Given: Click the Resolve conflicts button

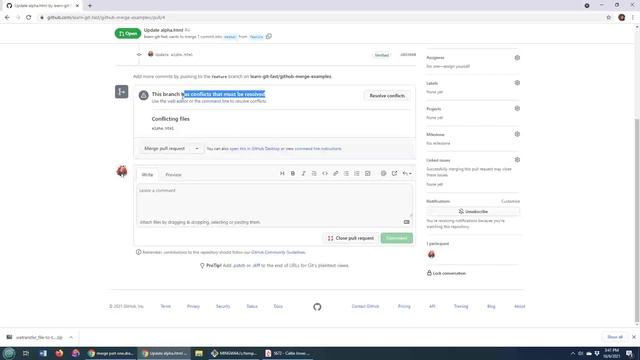Looking at the screenshot, I should 387,96.
